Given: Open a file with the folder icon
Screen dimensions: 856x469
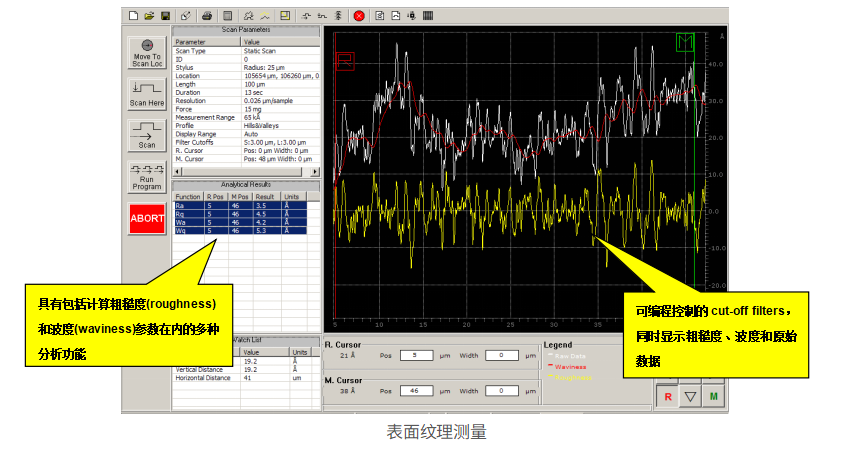Looking at the screenshot, I should point(149,16).
